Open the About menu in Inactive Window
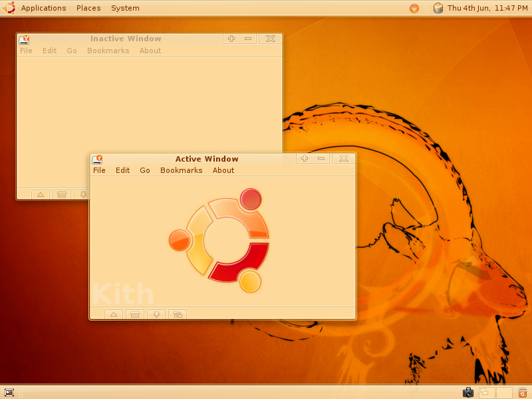The width and height of the screenshot is (532, 399). (x=150, y=51)
